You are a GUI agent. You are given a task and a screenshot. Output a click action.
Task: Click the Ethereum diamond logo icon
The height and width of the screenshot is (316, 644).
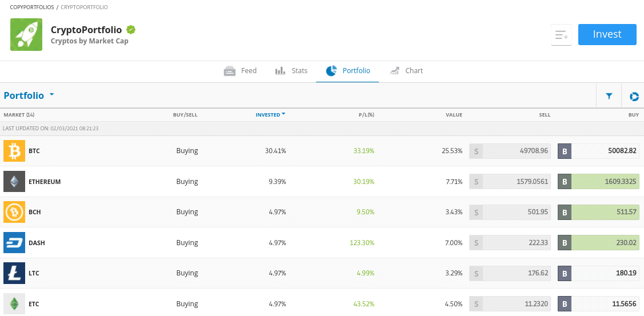(14, 181)
